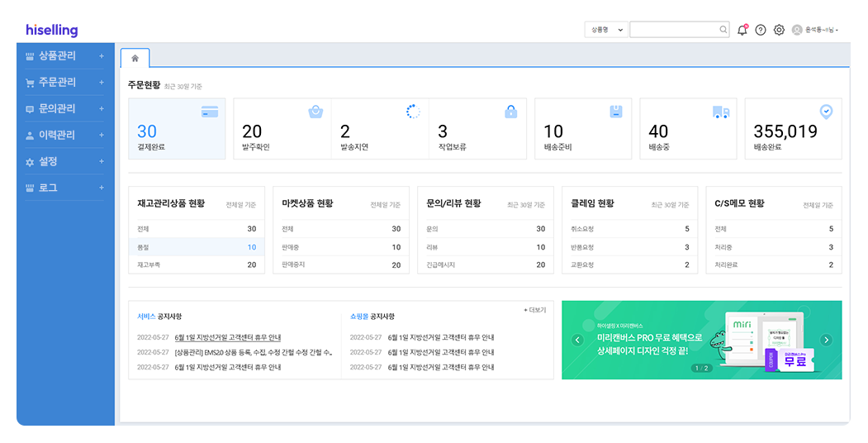Select the 작업보류 3 order count
Screen dimensions: 868x443
coord(477,129)
